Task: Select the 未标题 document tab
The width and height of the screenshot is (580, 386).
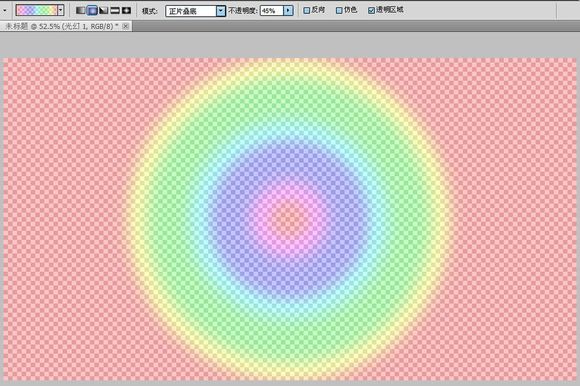Action: (x=61, y=26)
